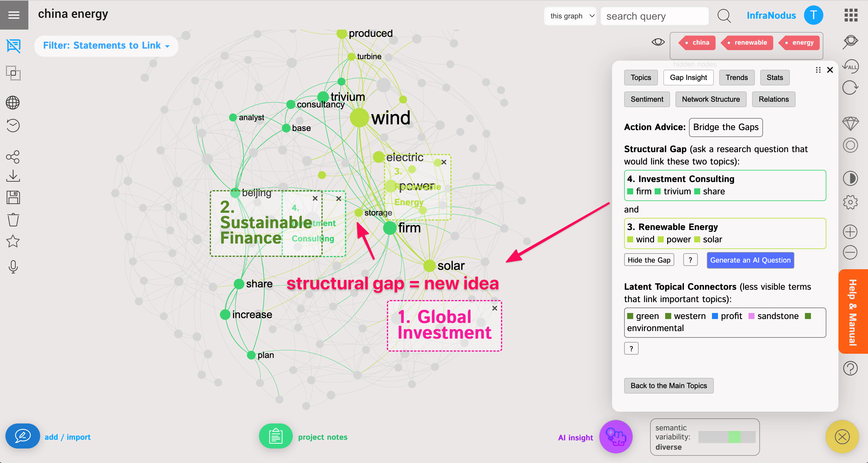Remove the renewable hidden node tag

(747, 43)
